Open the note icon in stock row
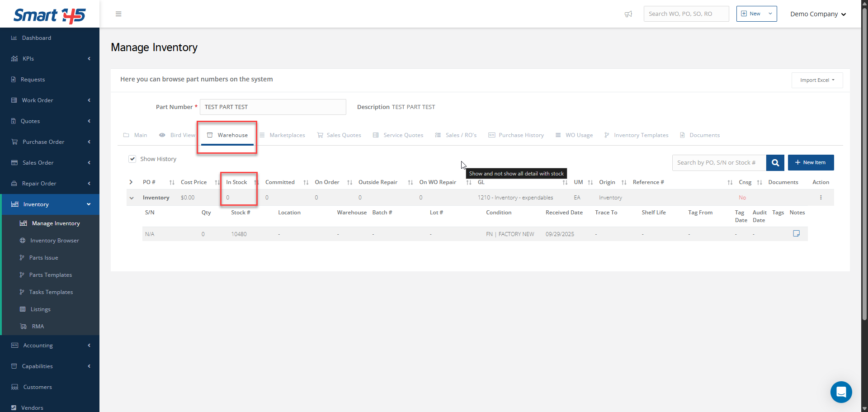The width and height of the screenshot is (868, 412). pyautogui.click(x=796, y=234)
